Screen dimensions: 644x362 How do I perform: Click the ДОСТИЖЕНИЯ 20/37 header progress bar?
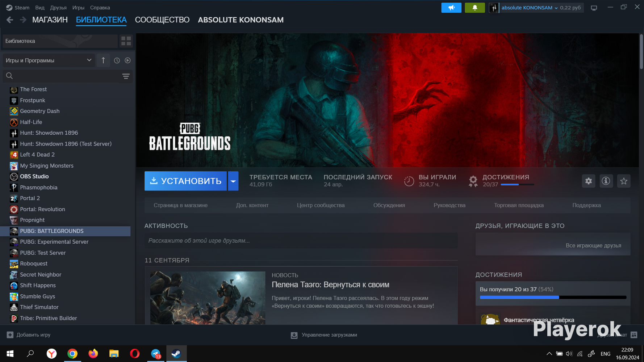click(x=517, y=185)
